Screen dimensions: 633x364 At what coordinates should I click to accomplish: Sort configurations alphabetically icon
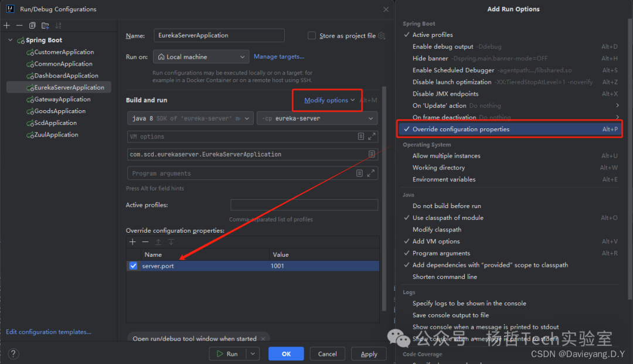58,25
